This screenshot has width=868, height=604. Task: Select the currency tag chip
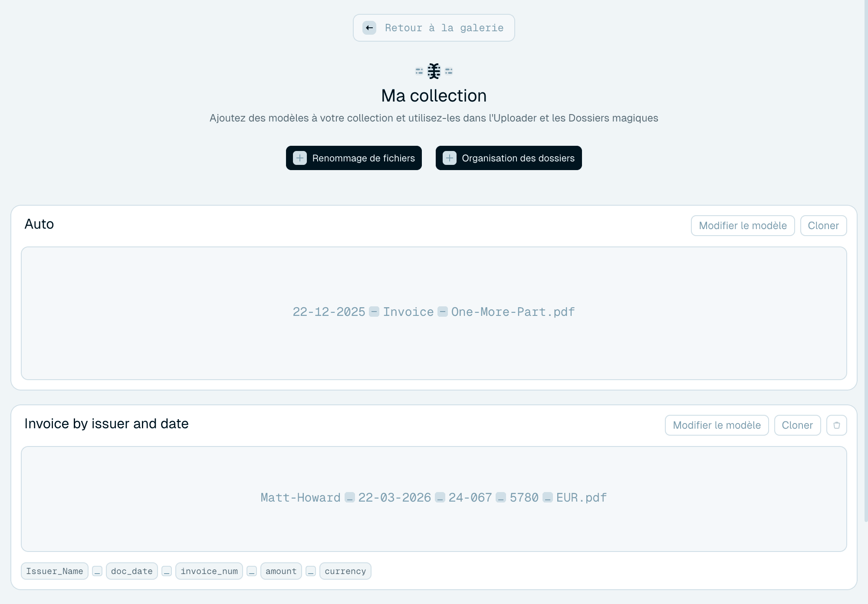coord(345,571)
